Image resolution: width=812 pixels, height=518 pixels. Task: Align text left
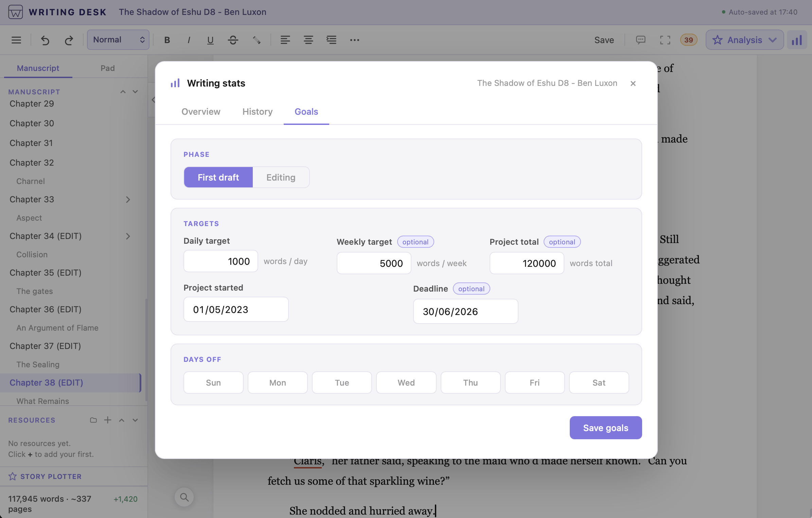coord(285,40)
